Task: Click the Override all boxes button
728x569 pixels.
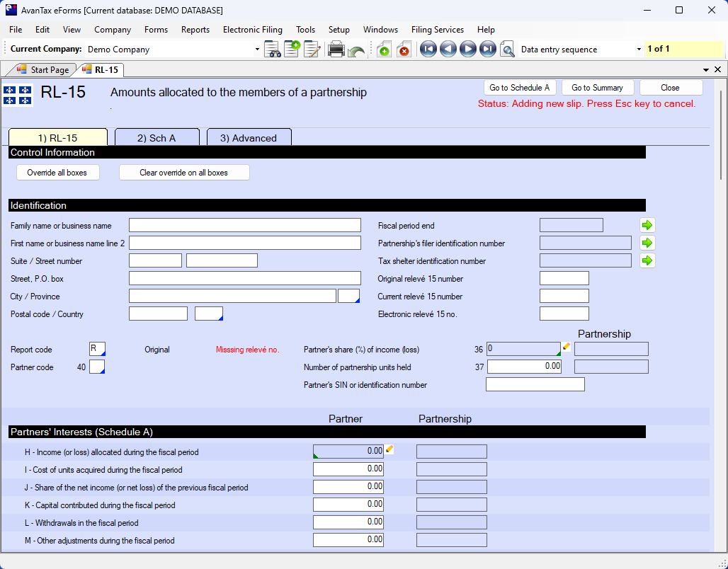Action: 57,173
